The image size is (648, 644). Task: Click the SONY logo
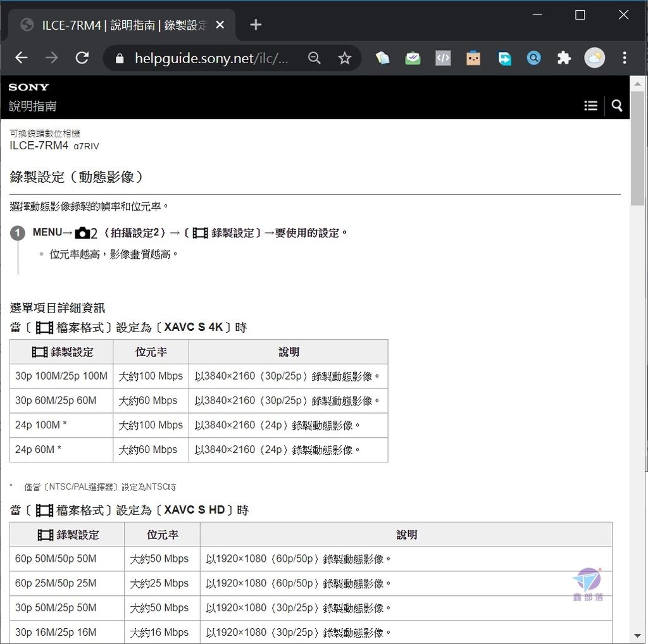28,87
